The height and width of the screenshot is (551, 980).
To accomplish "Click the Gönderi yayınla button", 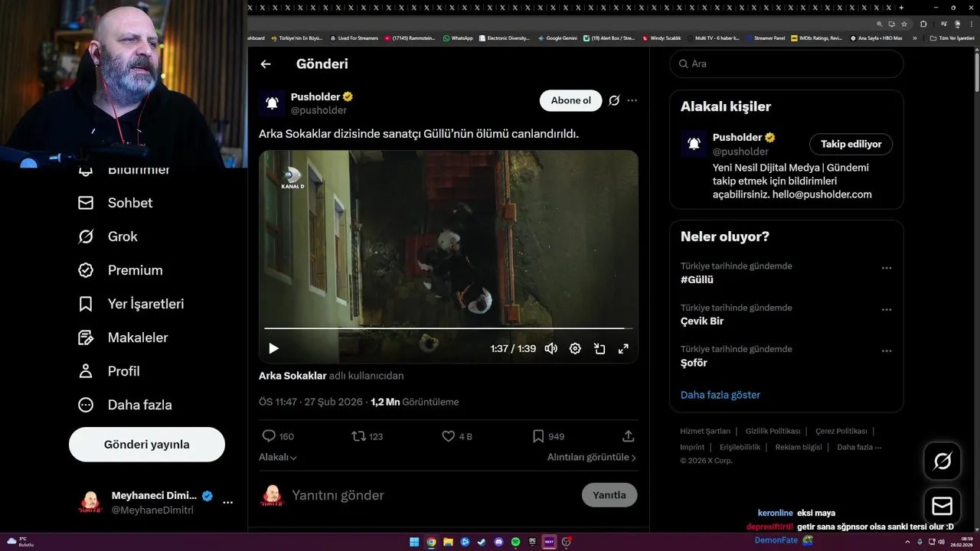I will pos(147,445).
